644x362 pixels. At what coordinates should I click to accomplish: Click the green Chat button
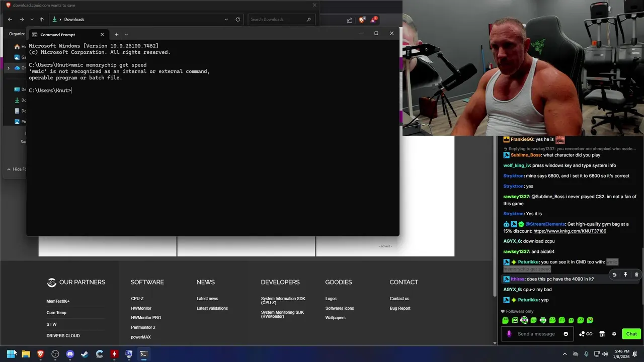pyautogui.click(x=631, y=334)
